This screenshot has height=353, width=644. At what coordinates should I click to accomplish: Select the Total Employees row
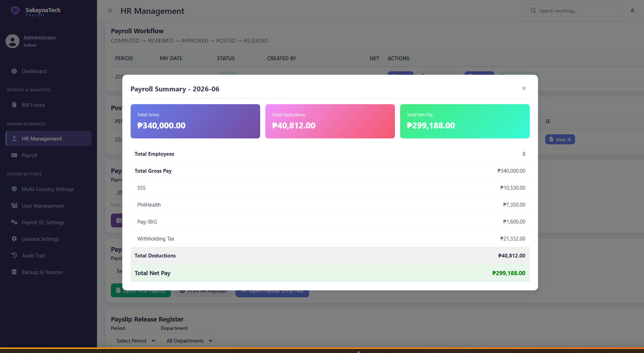pyautogui.click(x=330, y=154)
